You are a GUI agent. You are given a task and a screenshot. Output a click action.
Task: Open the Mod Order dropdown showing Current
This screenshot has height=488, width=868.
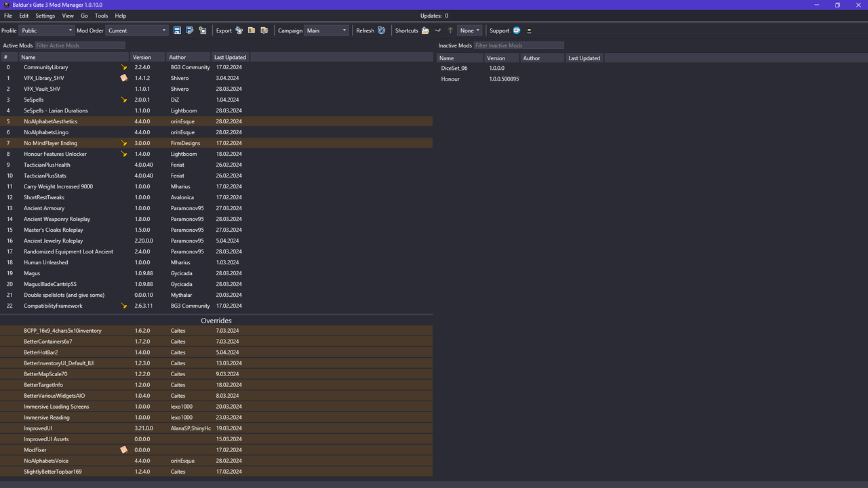point(136,30)
